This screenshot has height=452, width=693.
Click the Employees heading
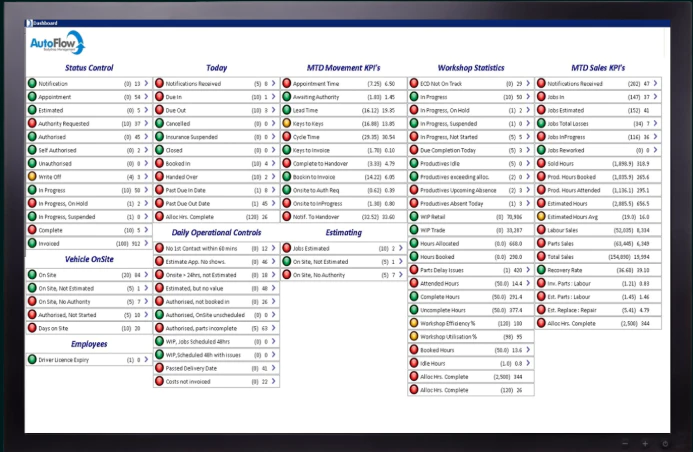click(89, 344)
